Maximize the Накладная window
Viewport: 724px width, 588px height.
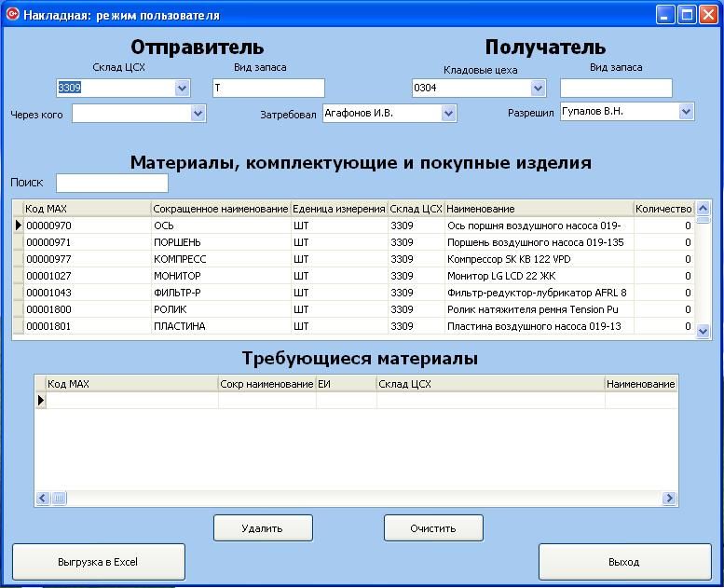coord(687,15)
